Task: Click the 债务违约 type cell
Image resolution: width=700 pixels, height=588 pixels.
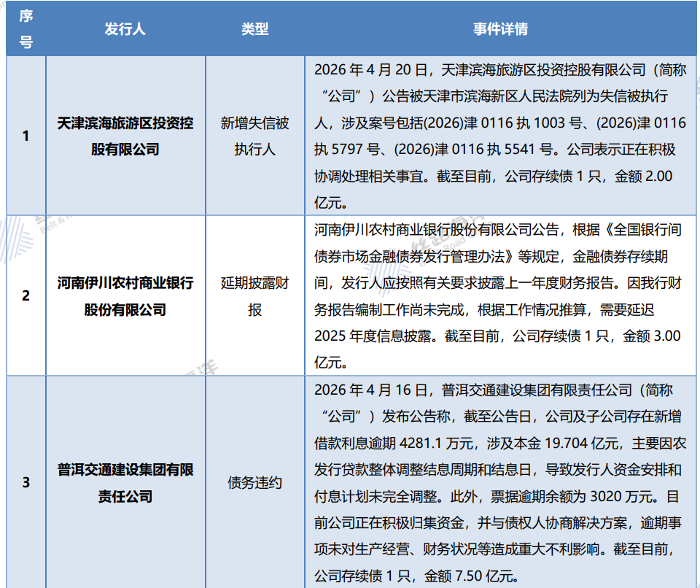Action: [254, 482]
